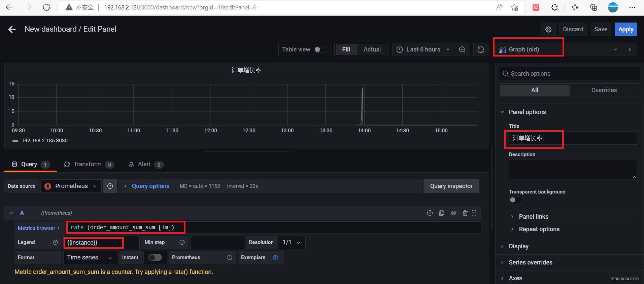Select the All options tab
644x284 pixels.
coord(535,90)
